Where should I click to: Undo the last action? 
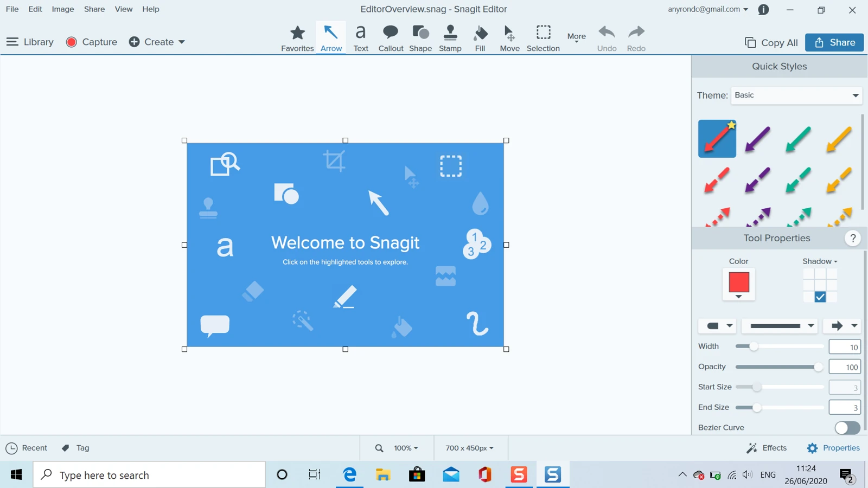click(607, 38)
